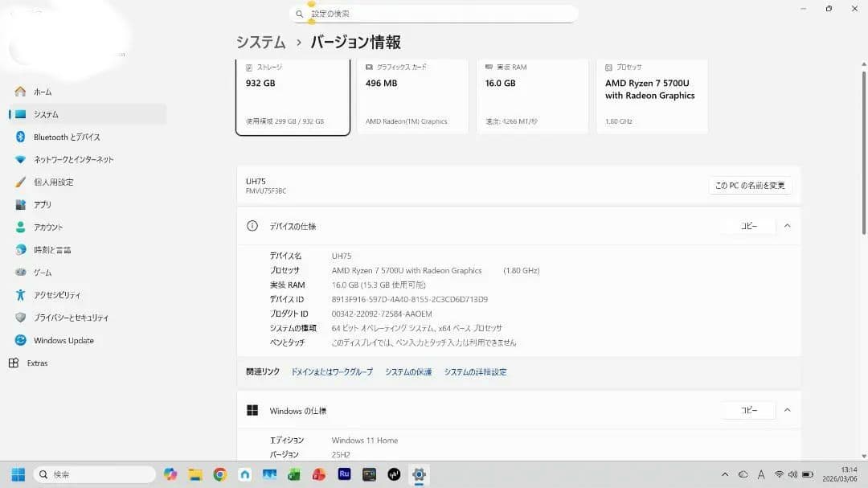The image size is (868, 488).
Task: Select システム in the settings sidebar
Action: click(x=88, y=114)
